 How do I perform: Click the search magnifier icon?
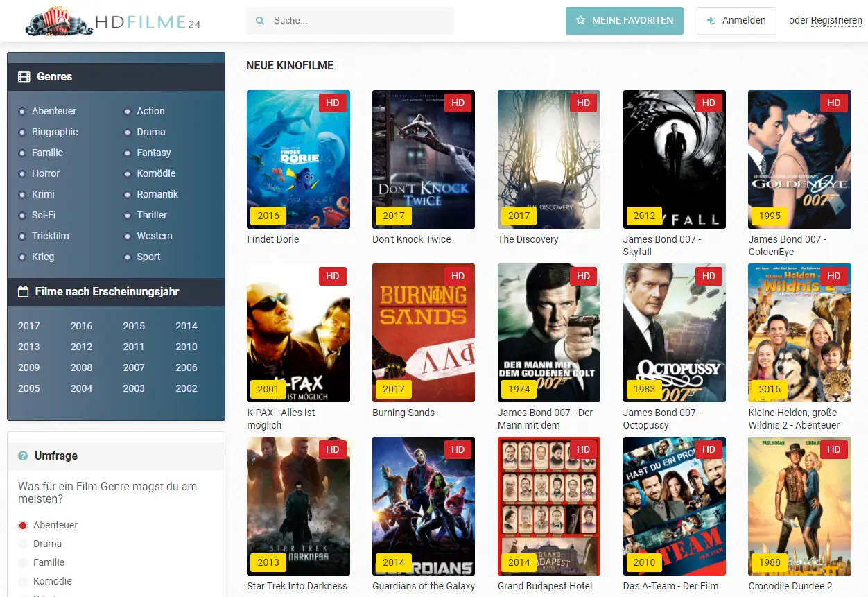pyautogui.click(x=260, y=21)
